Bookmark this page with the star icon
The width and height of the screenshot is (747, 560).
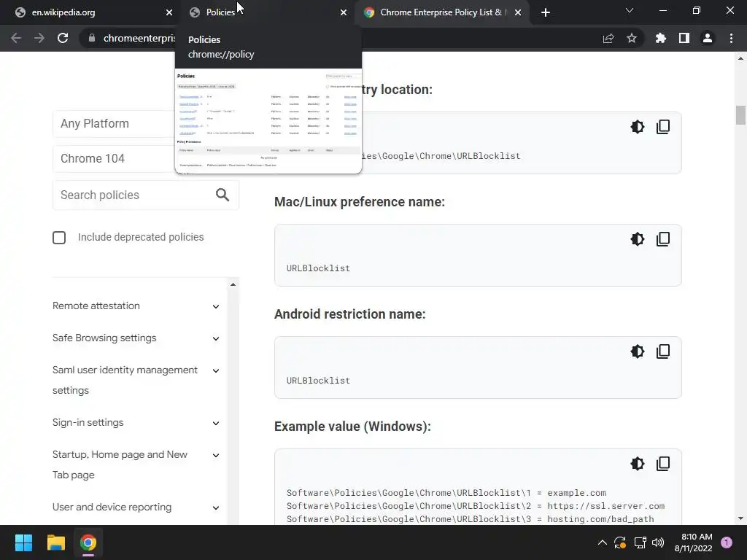tap(632, 39)
